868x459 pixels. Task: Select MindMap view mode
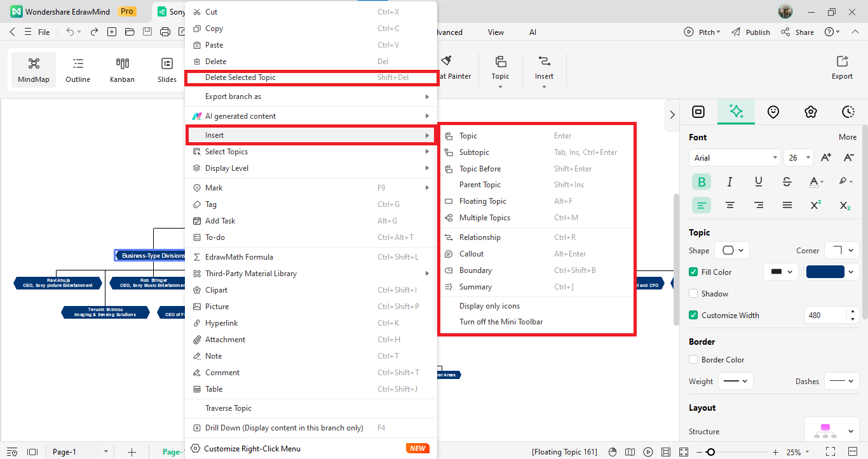34,70
